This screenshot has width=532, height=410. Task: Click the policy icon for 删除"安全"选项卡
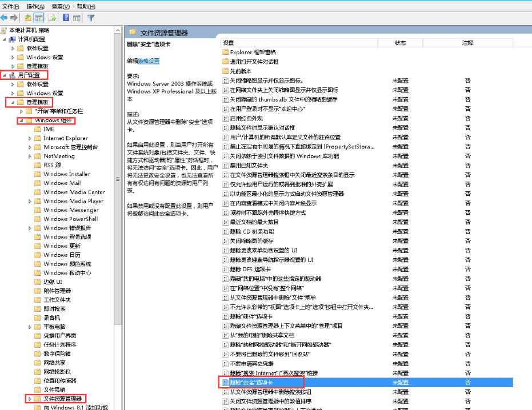pos(225,382)
